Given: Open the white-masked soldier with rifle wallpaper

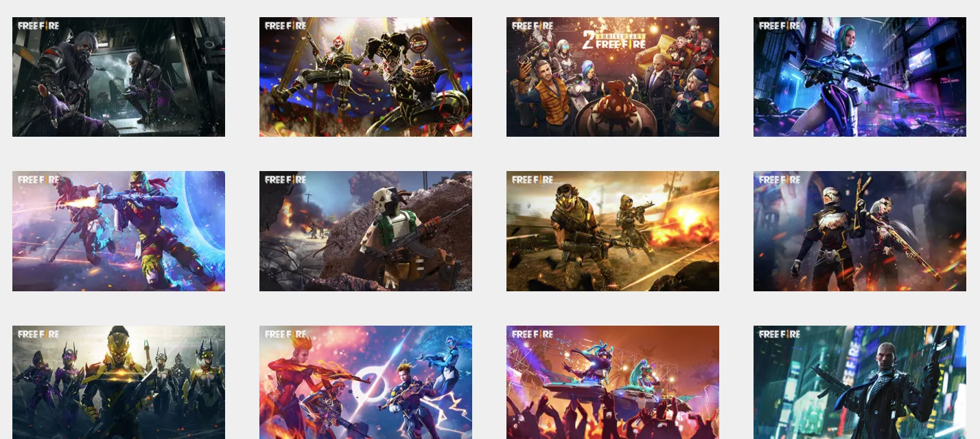Looking at the screenshot, I should (x=365, y=231).
